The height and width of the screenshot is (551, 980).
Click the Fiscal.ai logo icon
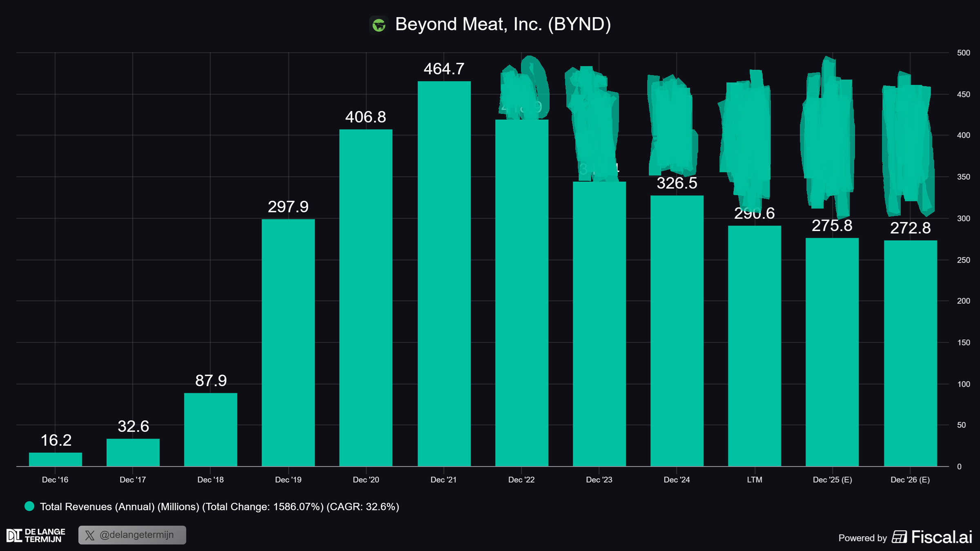899,537
